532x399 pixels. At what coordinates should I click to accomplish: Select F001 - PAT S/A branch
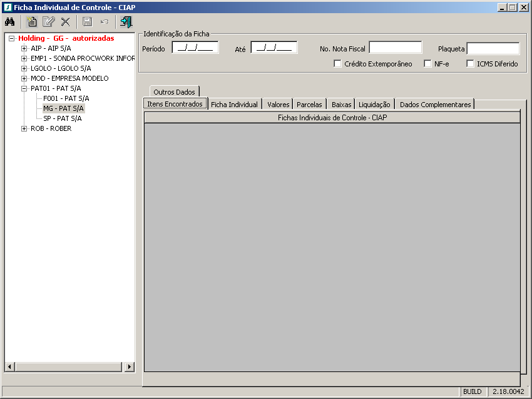(66, 98)
